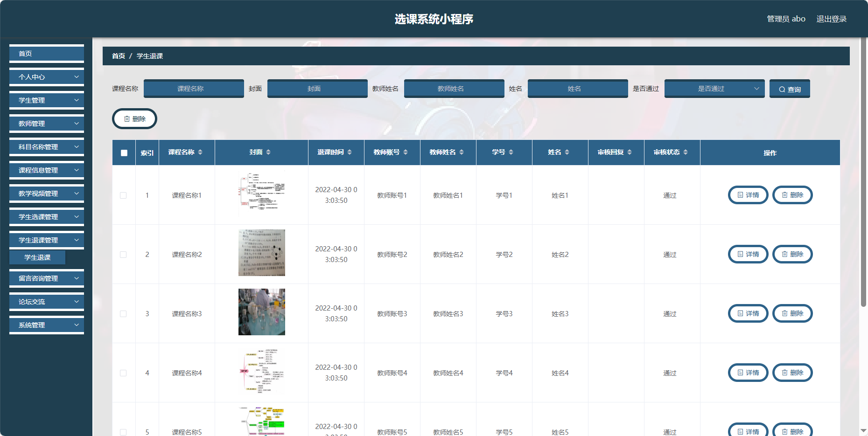868x436 pixels.
Task: Expand the 留言咨询管理 sidebar menu
Action: pos(47,278)
